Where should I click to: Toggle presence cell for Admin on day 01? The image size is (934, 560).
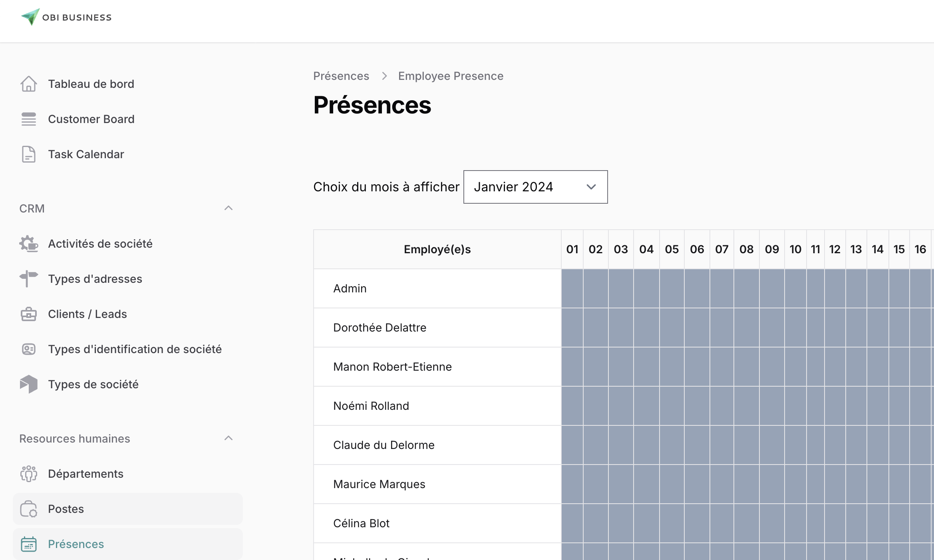click(571, 288)
